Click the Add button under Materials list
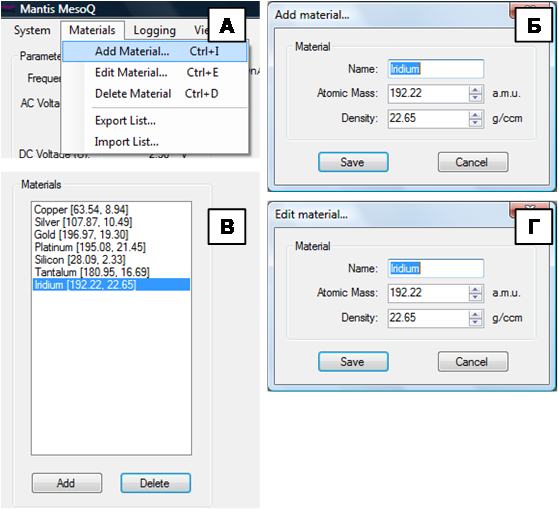Screen dimensions: 559x510 pyautogui.click(x=67, y=483)
